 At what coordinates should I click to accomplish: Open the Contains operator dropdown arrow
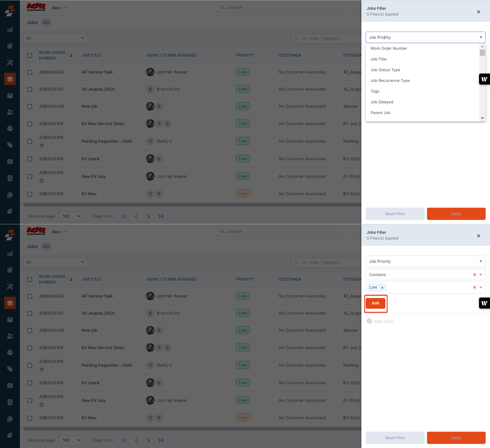click(x=481, y=275)
